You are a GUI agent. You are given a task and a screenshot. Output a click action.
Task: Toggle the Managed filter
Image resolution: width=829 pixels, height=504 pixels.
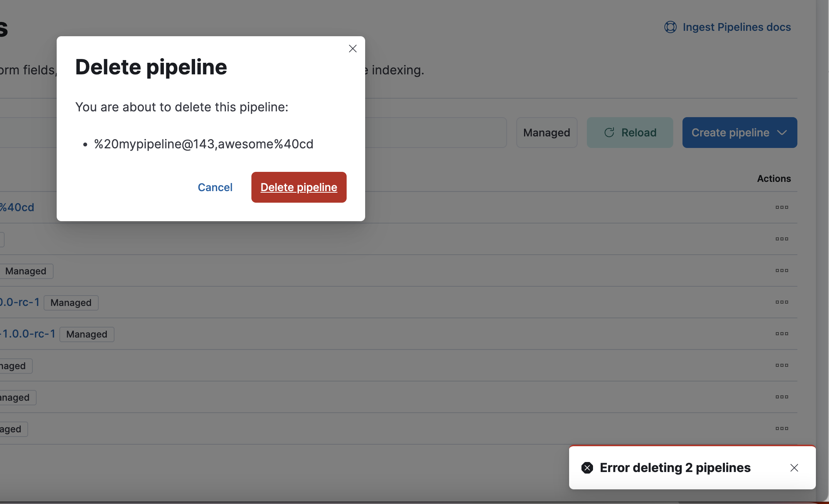(x=546, y=132)
